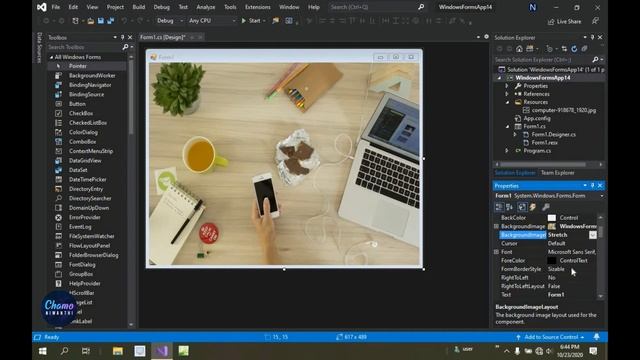
Task: Click the Home icon in Solution Explorer
Action: [x=519, y=49]
